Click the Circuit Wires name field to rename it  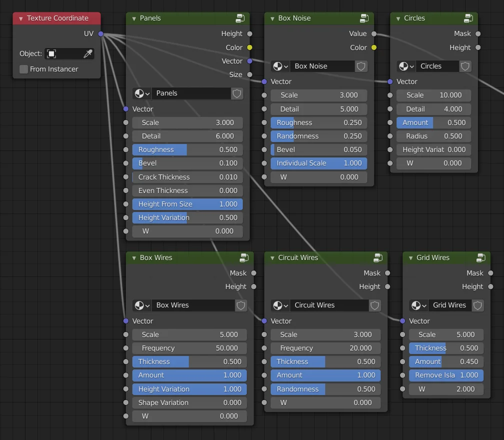(x=330, y=305)
